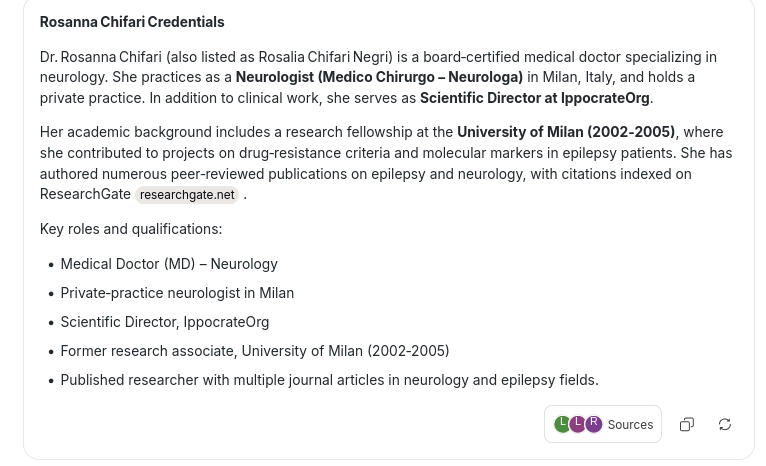Click the Medical Doctor (MD) – Neurology bullet
766x466 pixels.
[x=169, y=264]
